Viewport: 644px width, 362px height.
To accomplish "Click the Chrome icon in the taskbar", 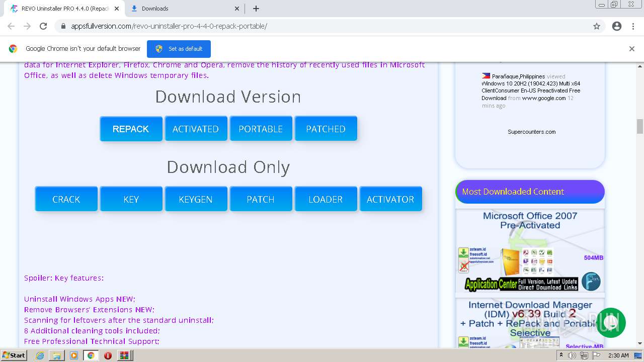I will tap(91, 355).
